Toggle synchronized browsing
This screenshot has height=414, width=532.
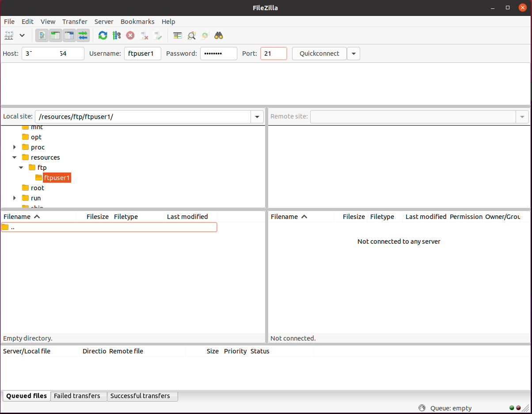point(205,35)
